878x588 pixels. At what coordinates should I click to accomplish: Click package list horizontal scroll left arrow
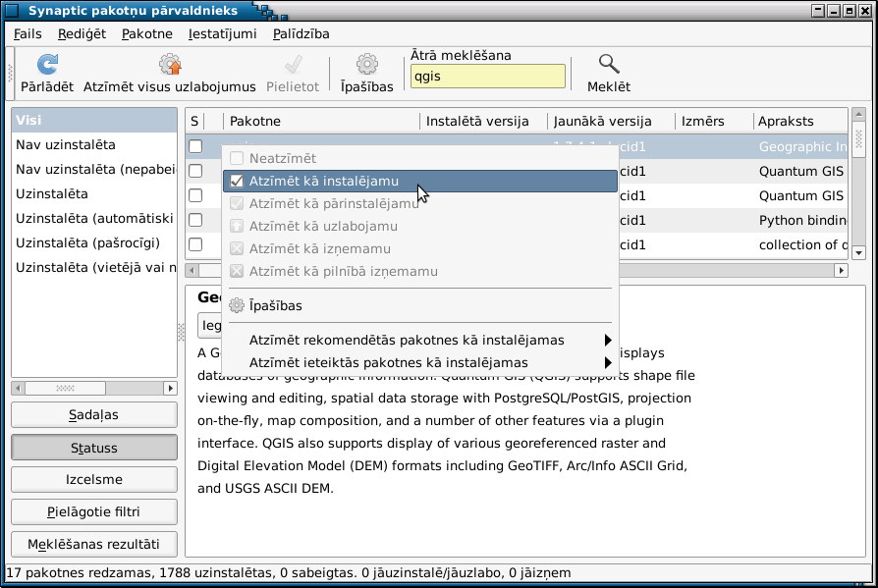point(192,271)
